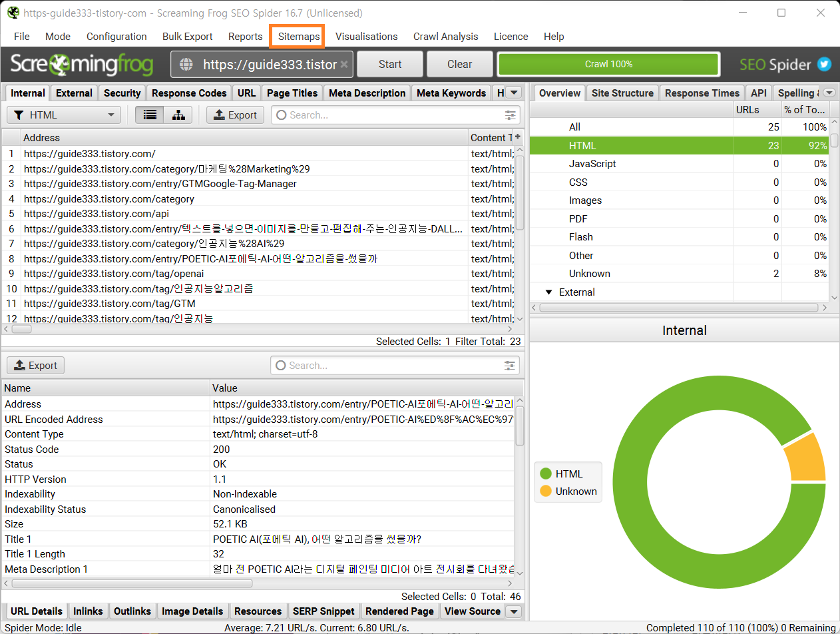Select the All row in Overview

tap(679, 127)
